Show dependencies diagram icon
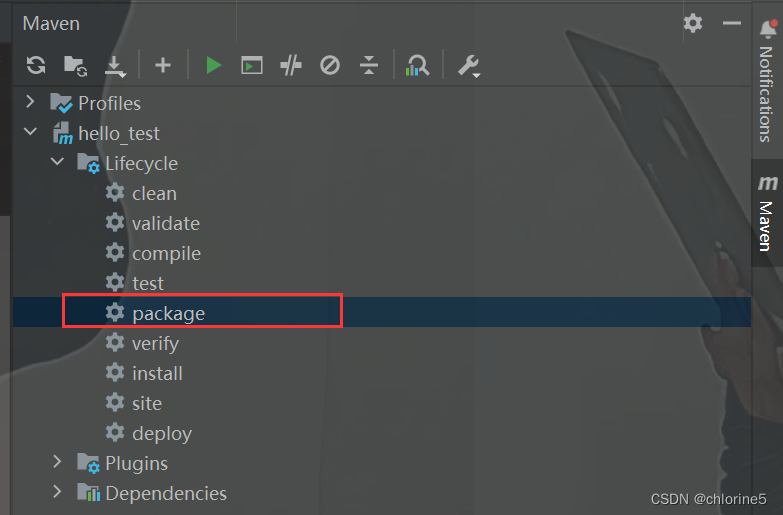The width and height of the screenshot is (783, 515). 417,65
